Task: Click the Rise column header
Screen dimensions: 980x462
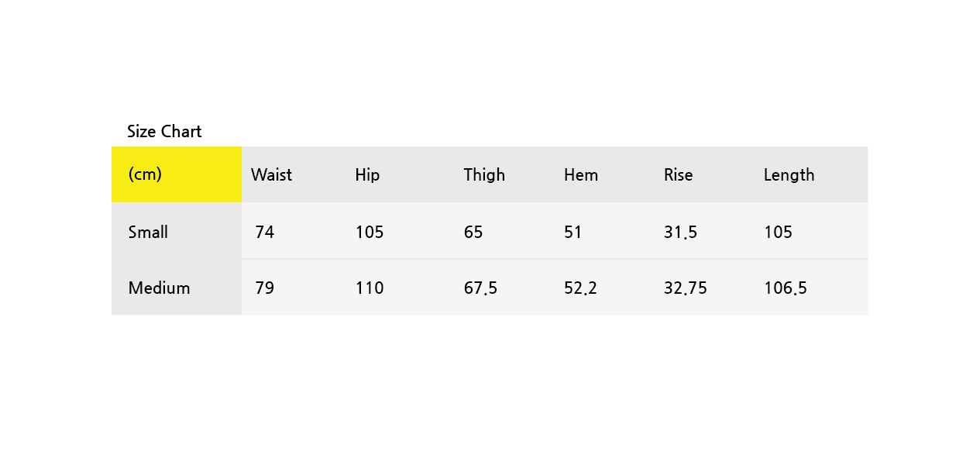Action: (x=678, y=174)
